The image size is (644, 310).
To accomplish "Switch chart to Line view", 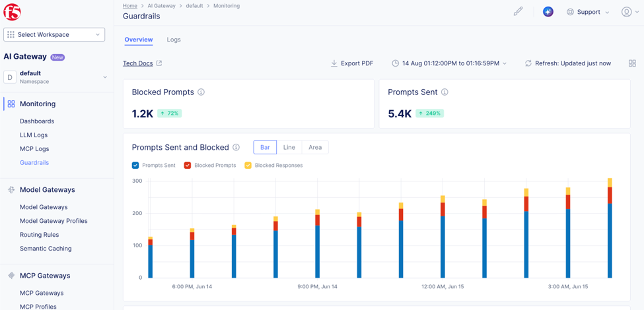I will tap(289, 147).
